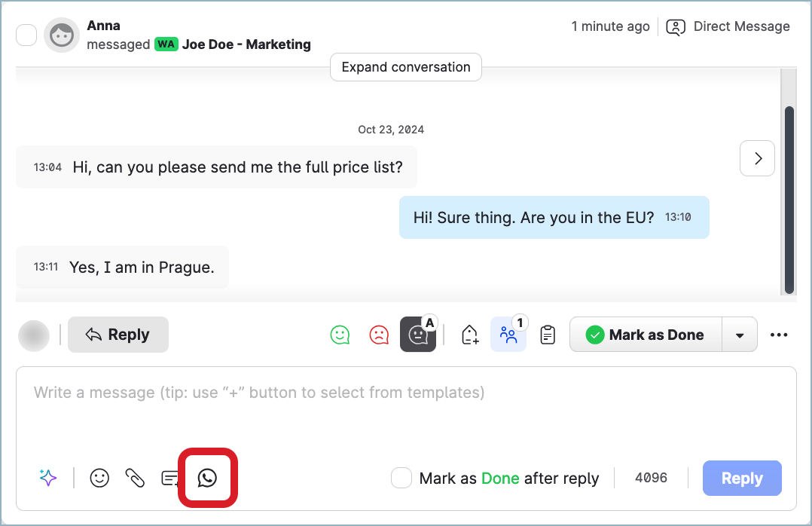This screenshot has height=526, width=812.
Task: Toggle the dark auto-reply sentiment icon
Action: 418,334
